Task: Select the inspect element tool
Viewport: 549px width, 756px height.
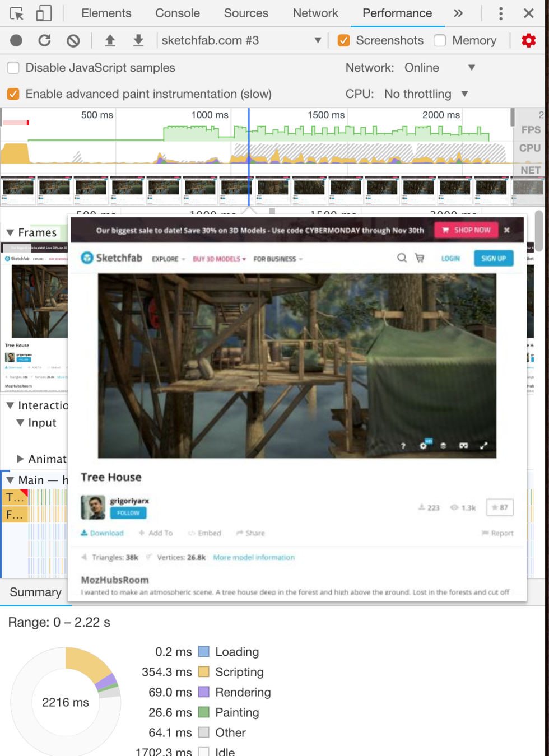Action: click(x=17, y=13)
